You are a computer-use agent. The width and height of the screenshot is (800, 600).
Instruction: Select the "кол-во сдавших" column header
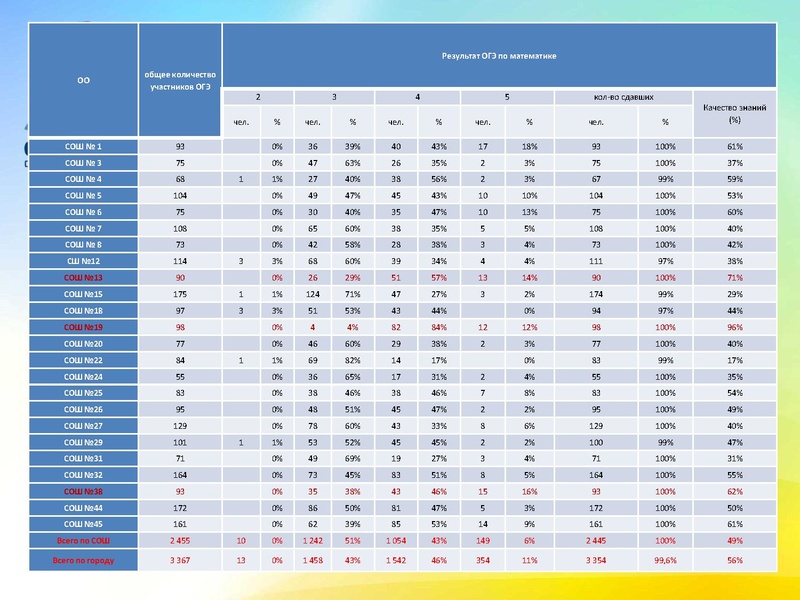coord(624,97)
